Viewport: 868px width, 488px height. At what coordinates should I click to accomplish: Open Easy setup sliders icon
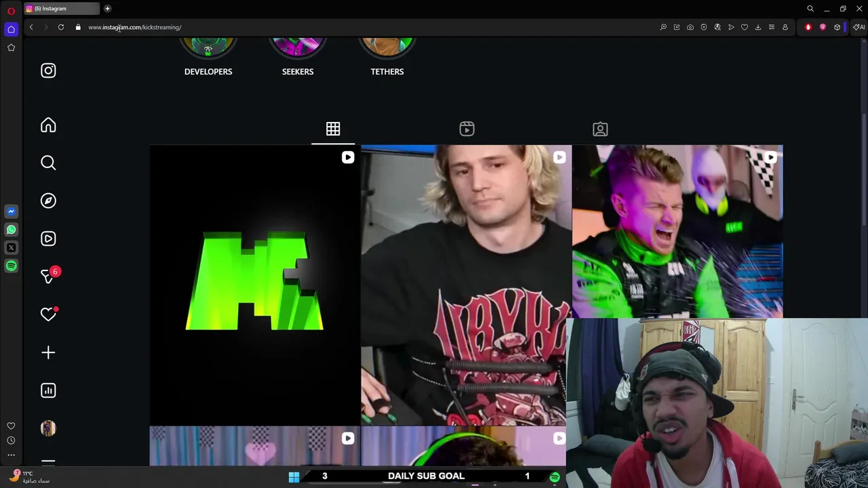(772, 27)
